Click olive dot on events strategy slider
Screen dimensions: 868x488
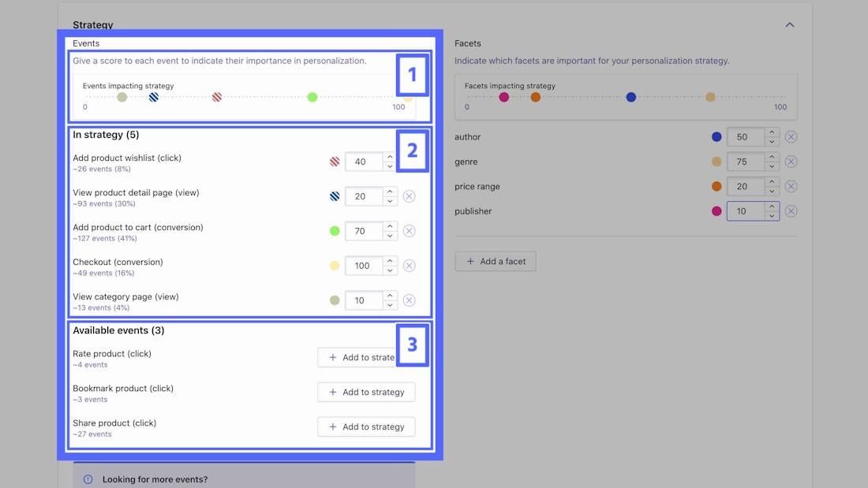click(122, 98)
